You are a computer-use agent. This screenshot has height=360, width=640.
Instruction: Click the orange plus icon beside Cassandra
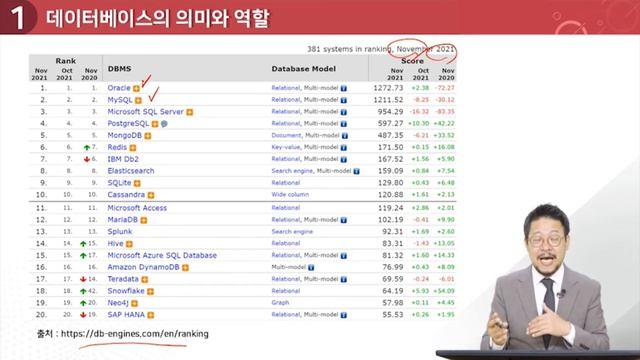(x=151, y=195)
